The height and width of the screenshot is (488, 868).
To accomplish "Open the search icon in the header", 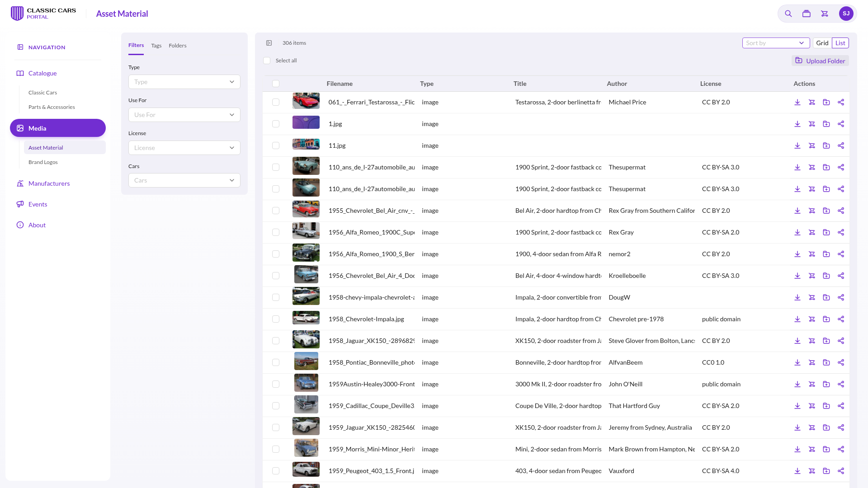I will click(788, 14).
